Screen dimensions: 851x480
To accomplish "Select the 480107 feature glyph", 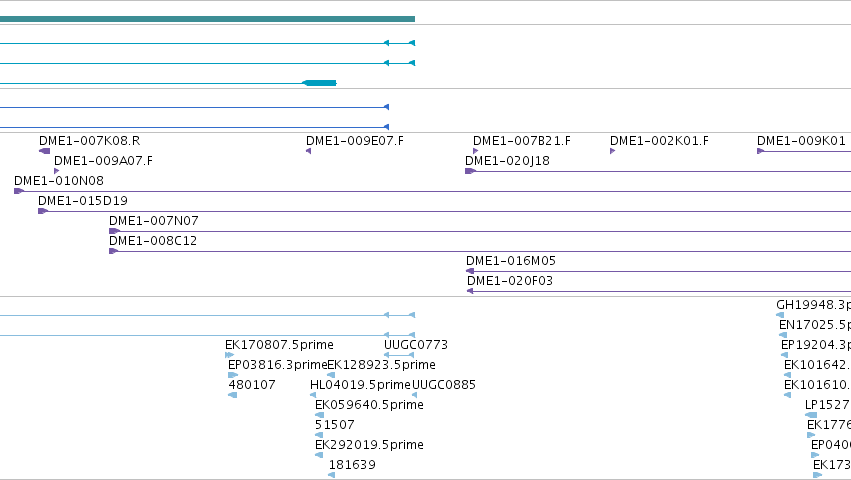I will [232, 395].
